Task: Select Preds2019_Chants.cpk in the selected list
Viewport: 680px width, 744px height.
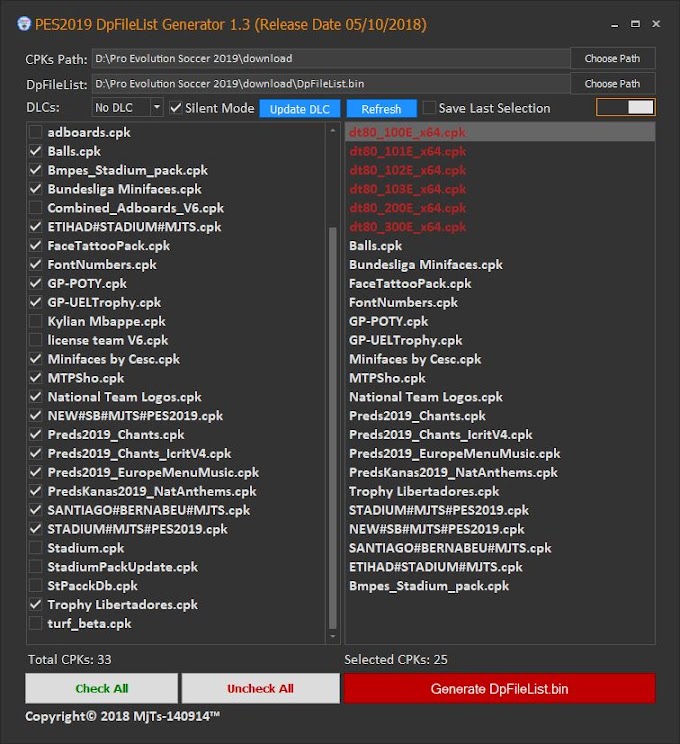Action: click(x=500, y=415)
